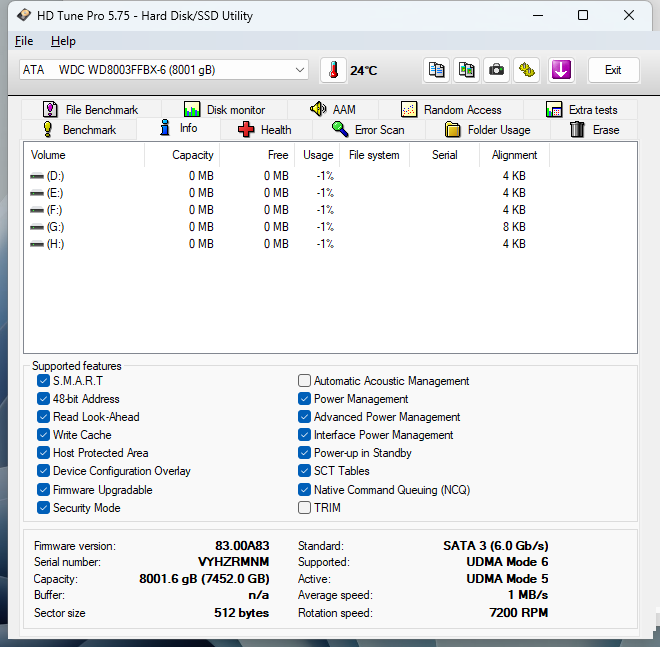Open the Extra tests tab
The width and height of the screenshot is (660, 647).
pos(581,110)
